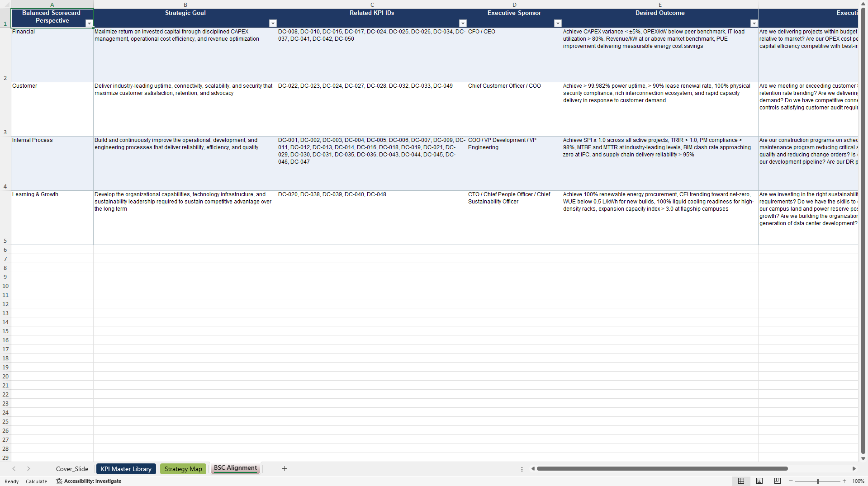Click the horizontal scrollbar thumb

click(x=662, y=469)
